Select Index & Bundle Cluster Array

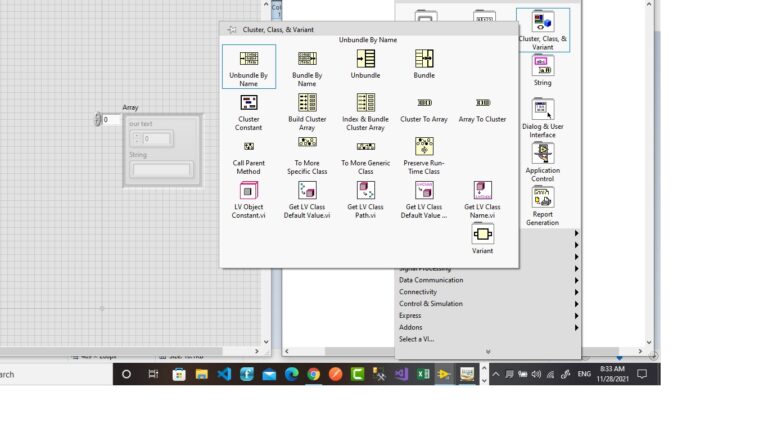coord(365,112)
